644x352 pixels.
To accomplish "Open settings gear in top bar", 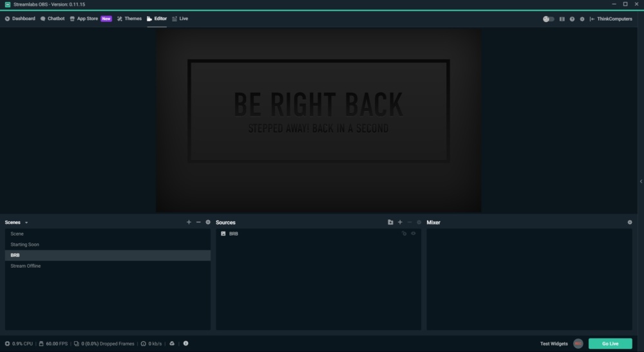I will pyautogui.click(x=582, y=19).
